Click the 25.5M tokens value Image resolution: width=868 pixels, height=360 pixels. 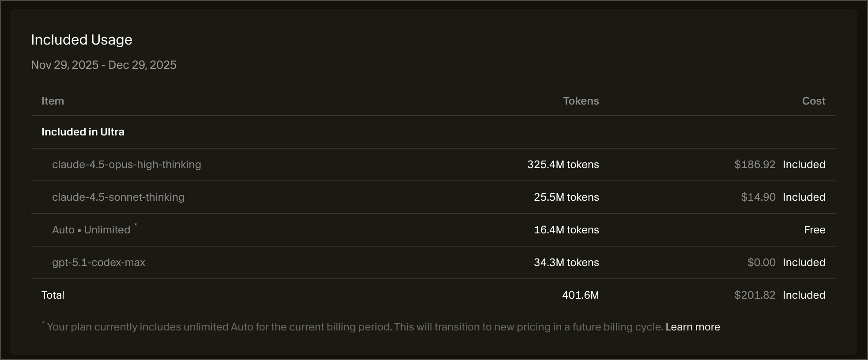pyautogui.click(x=566, y=197)
